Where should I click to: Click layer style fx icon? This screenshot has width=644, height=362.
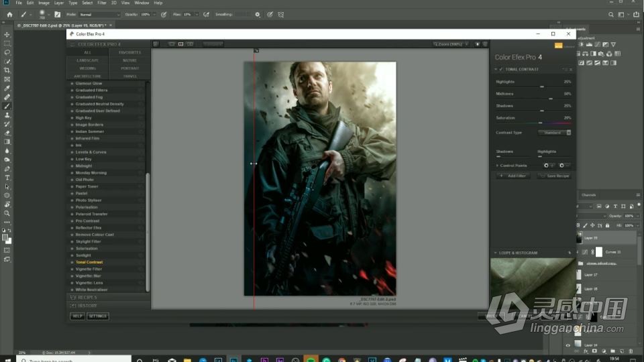(586, 352)
